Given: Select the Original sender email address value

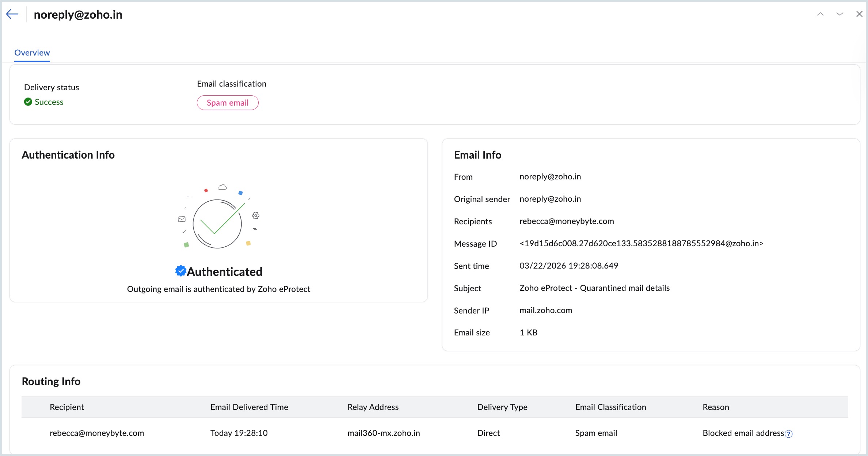Looking at the screenshot, I should [550, 199].
